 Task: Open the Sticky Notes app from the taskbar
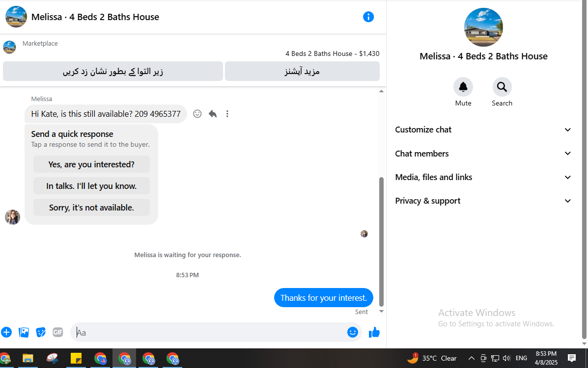(x=76, y=359)
